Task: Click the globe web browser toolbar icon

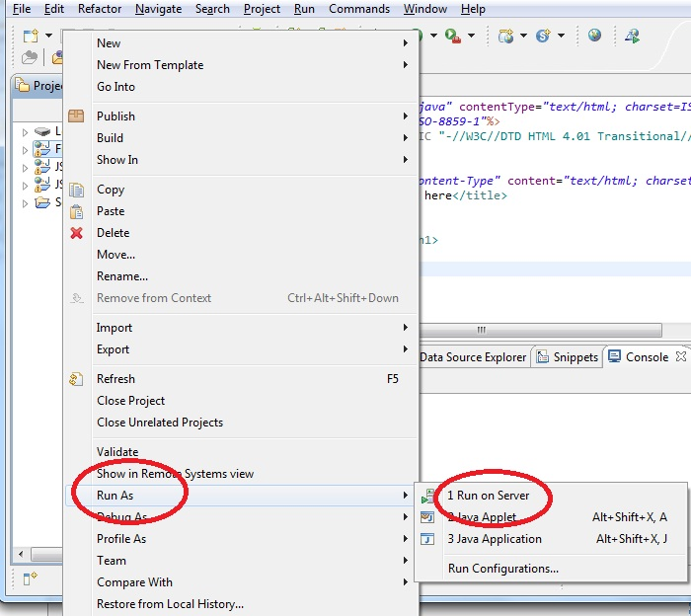Action: 594,36
